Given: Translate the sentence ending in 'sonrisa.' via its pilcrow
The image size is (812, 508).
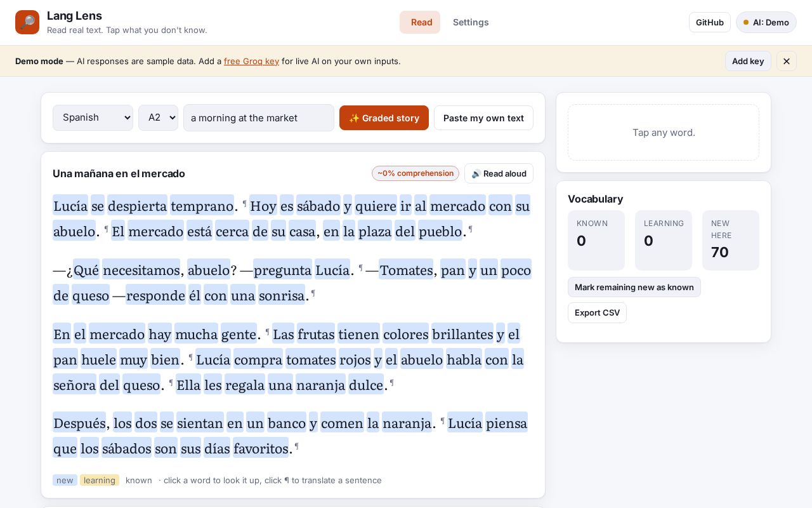Looking at the screenshot, I should (313, 293).
